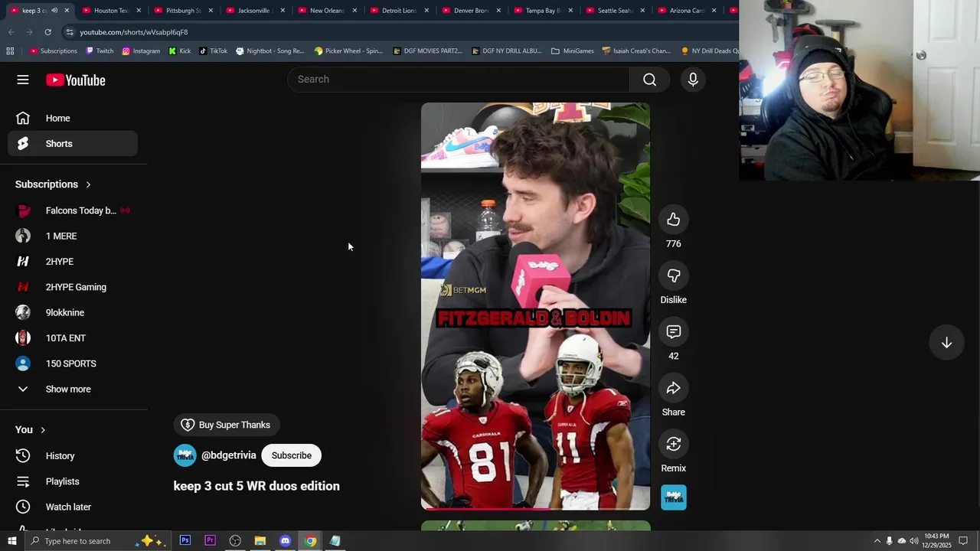Pause the playing Short video
Image resolution: width=980 pixels, height=551 pixels.
tap(535, 306)
